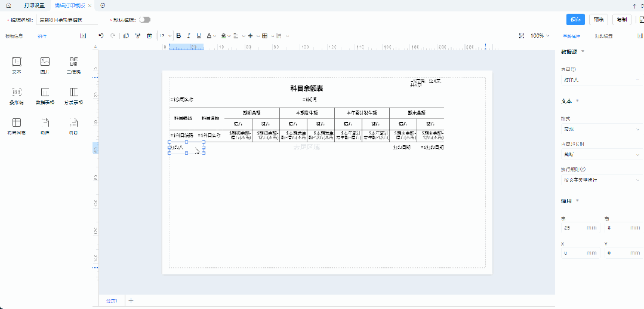Toggle the default template switch
Viewport: 644px width, 309px height.
click(144, 20)
